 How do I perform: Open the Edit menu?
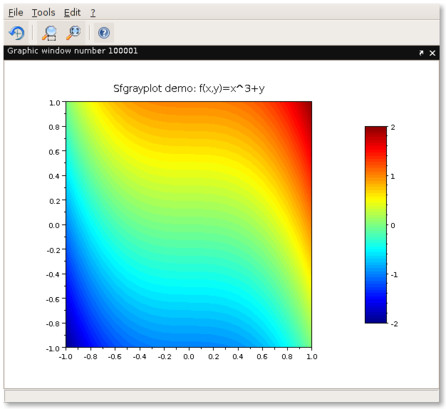[x=72, y=13]
